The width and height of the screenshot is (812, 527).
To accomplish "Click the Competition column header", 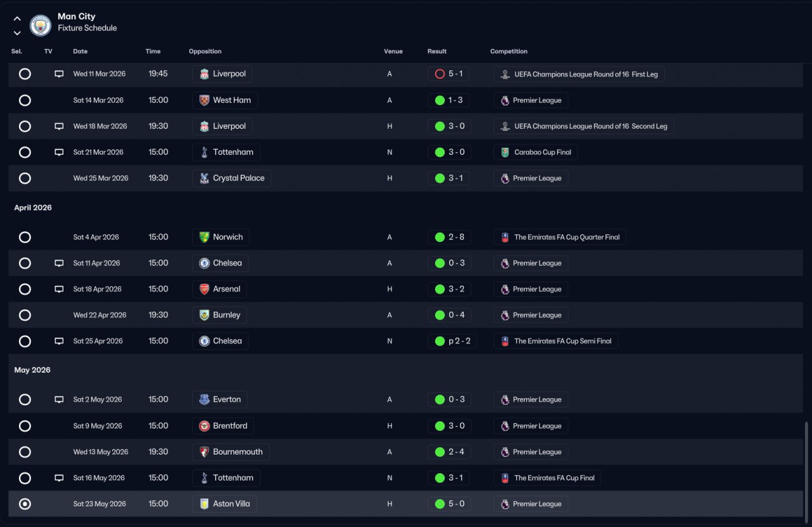I will coord(509,51).
